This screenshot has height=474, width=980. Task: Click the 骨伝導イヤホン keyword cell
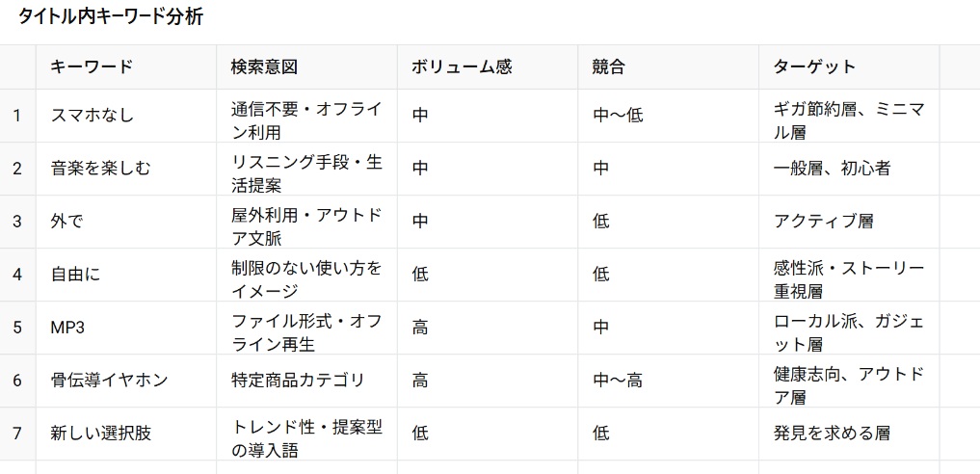click(126, 381)
